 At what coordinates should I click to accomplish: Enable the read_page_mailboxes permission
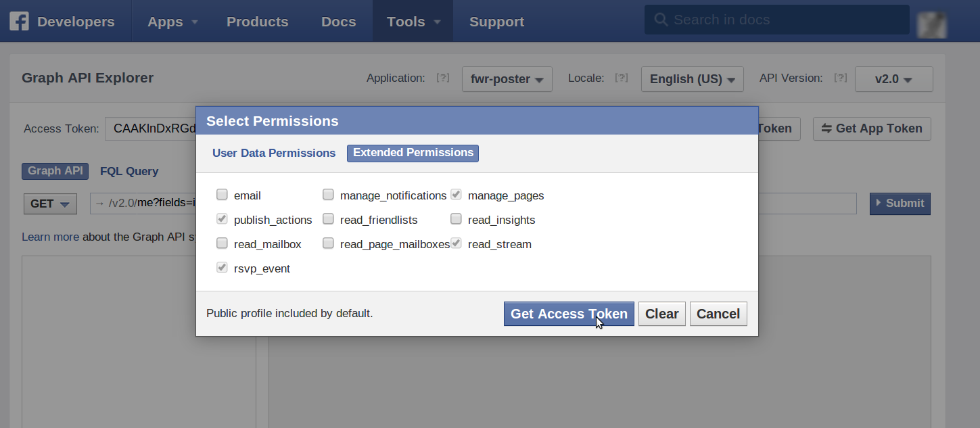[x=328, y=243]
